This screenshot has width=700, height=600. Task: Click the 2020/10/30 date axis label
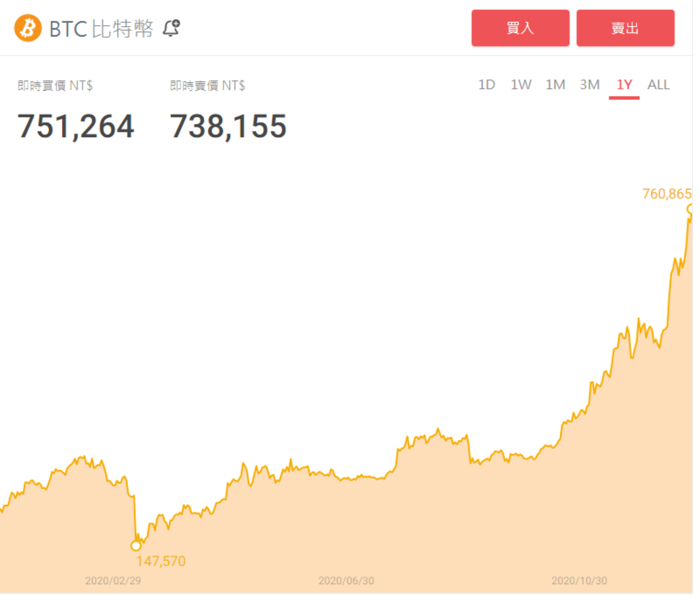coord(579,581)
